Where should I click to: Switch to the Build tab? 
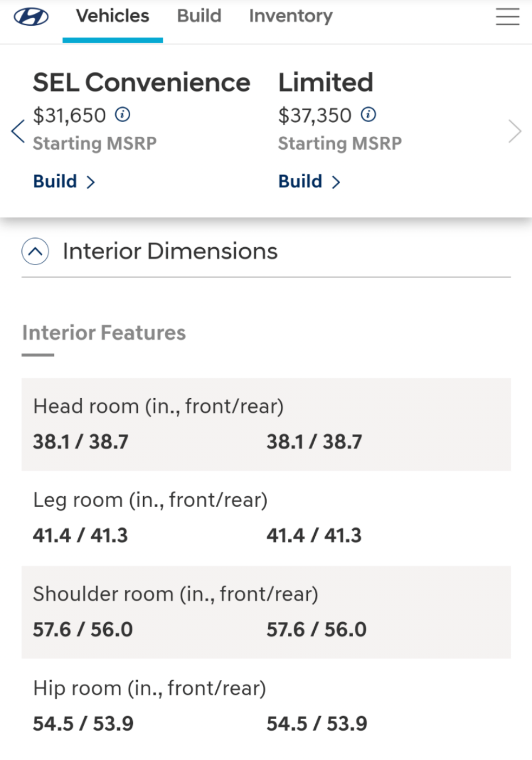coord(199,16)
